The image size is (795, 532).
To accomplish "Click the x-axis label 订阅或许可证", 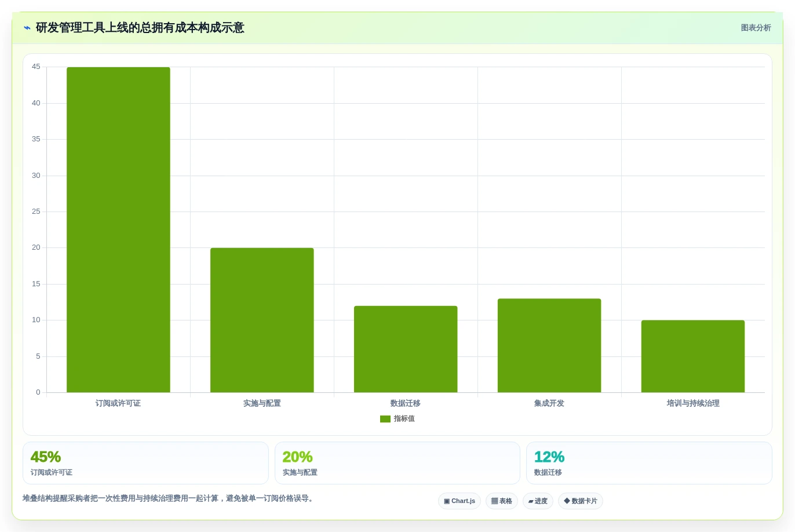I will click(x=118, y=403).
